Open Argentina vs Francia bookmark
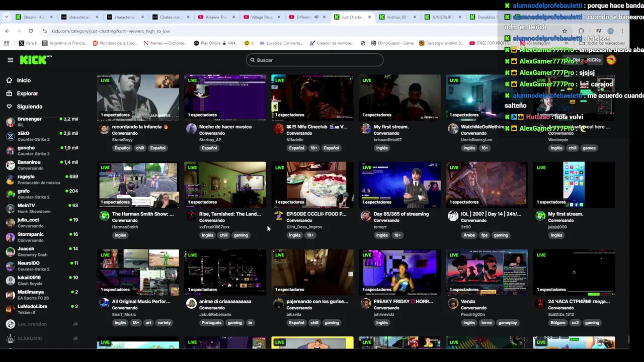The width and height of the screenshot is (644, 362). coord(64,43)
